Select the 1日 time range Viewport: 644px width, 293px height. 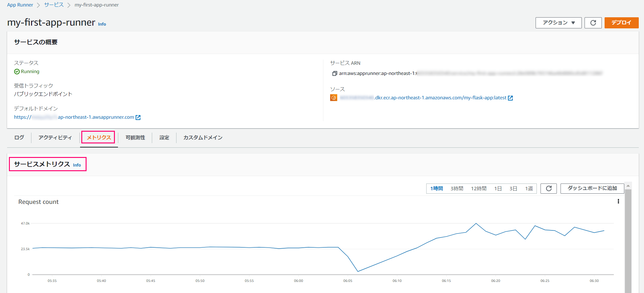[x=498, y=188]
